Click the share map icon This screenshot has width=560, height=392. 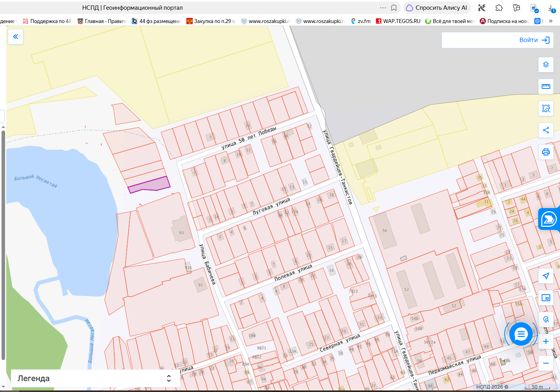pyautogui.click(x=546, y=130)
